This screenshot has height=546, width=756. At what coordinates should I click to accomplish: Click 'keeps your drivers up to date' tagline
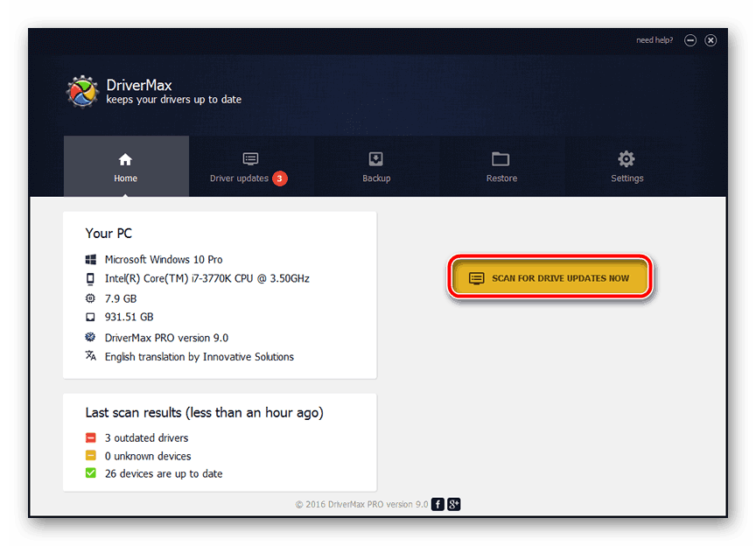tap(173, 100)
